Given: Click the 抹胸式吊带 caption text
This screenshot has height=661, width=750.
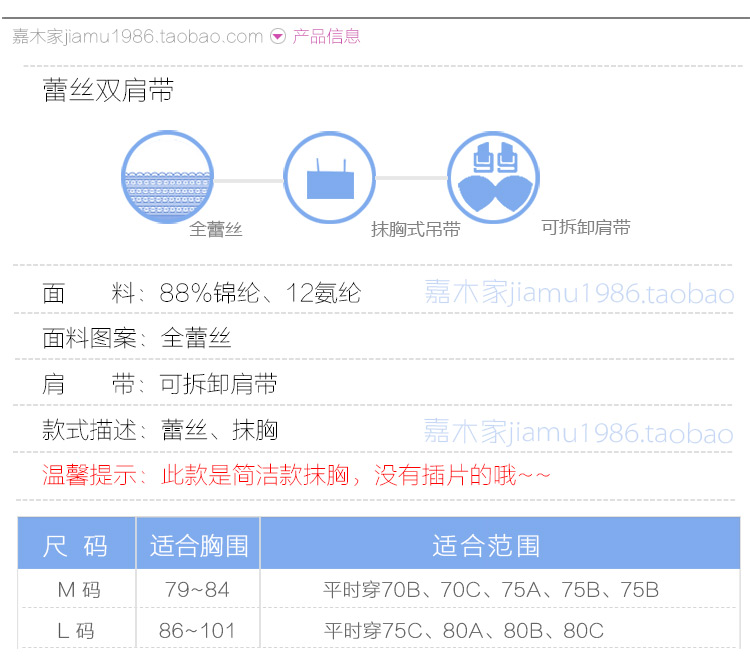Looking at the screenshot, I should coord(416,229).
